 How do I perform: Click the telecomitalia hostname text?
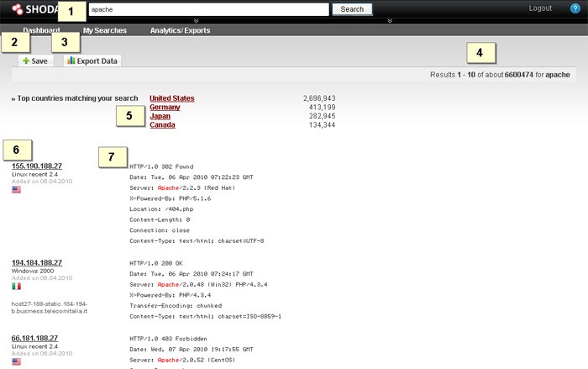tap(50, 308)
